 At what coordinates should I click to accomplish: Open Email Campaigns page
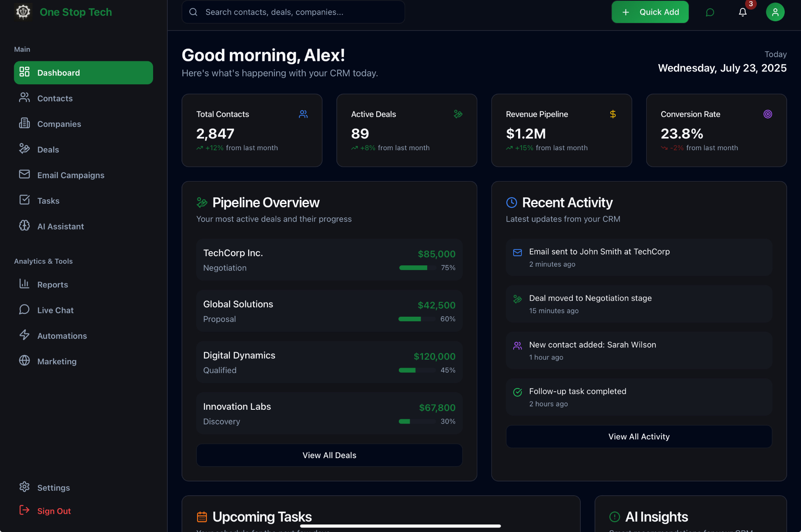83,175
